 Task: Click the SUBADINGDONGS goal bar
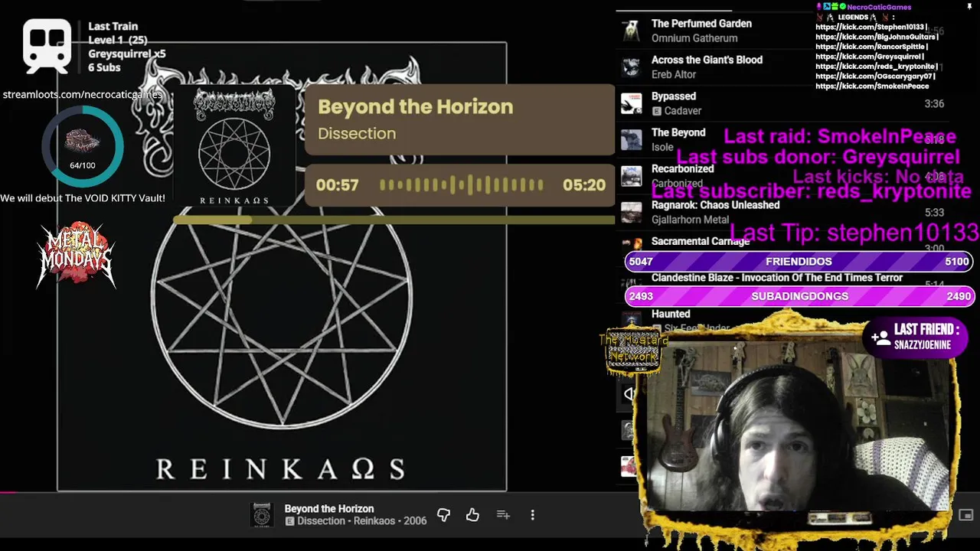[799, 296]
